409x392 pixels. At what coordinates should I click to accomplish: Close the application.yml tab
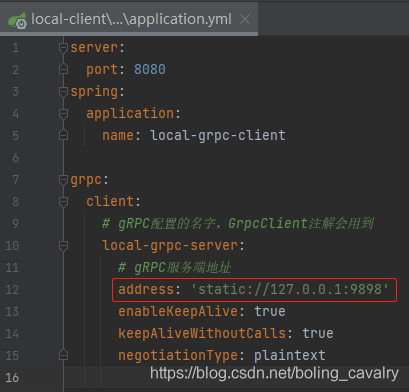pyautogui.click(x=245, y=19)
